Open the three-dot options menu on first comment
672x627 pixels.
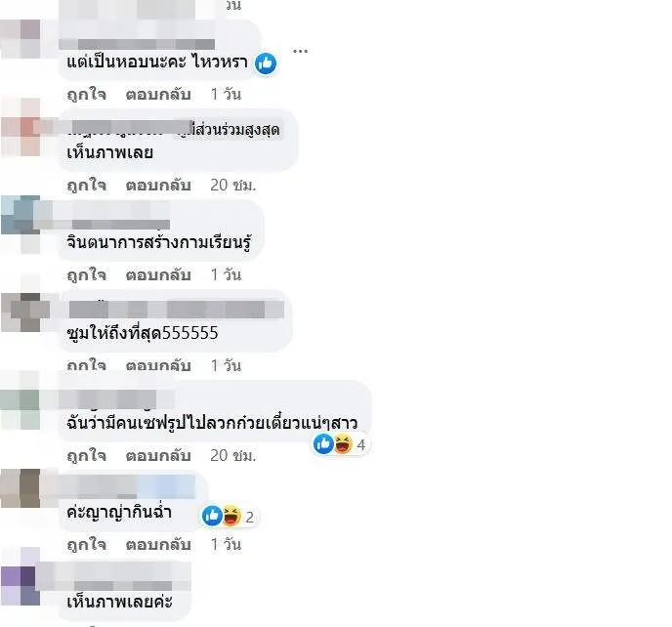300,51
